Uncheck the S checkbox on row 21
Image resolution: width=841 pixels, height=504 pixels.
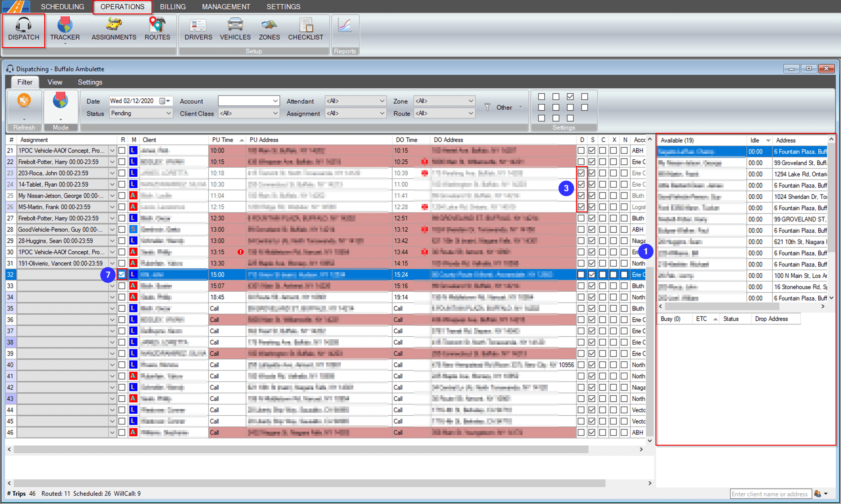pos(592,150)
